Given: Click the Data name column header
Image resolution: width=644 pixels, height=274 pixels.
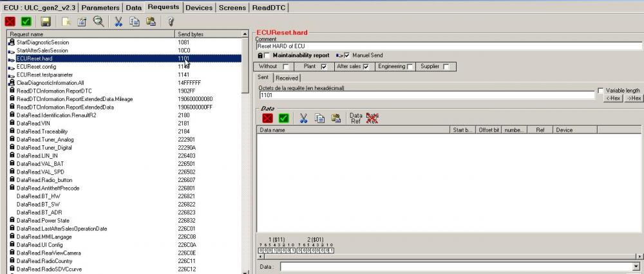Looking at the screenshot, I should [353, 130].
